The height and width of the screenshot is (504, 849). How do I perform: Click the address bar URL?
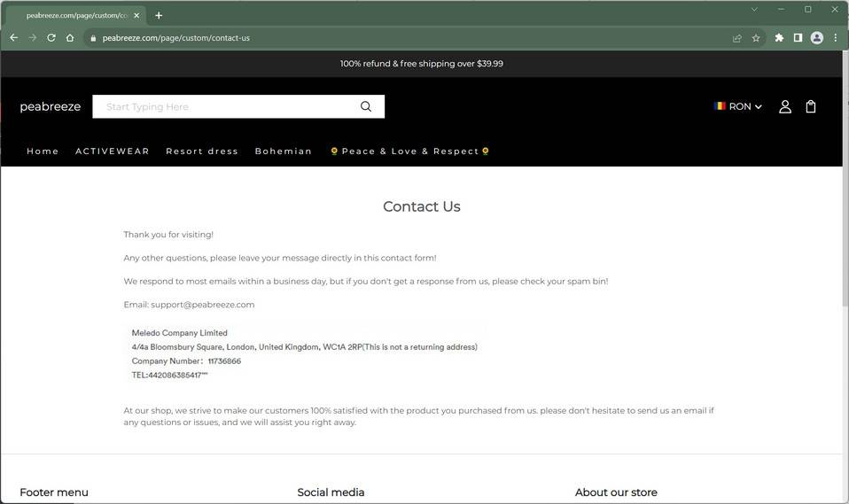[x=176, y=38]
